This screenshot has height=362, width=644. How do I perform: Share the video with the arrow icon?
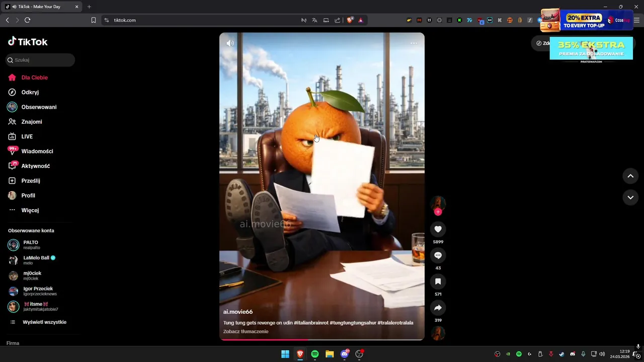click(x=438, y=308)
